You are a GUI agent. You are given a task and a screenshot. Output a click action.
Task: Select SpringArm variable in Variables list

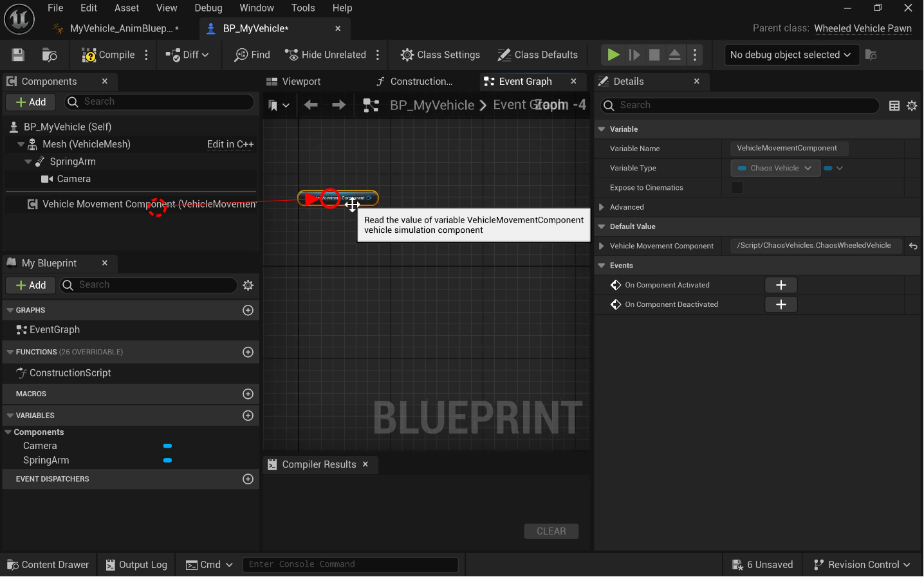coord(46,460)
